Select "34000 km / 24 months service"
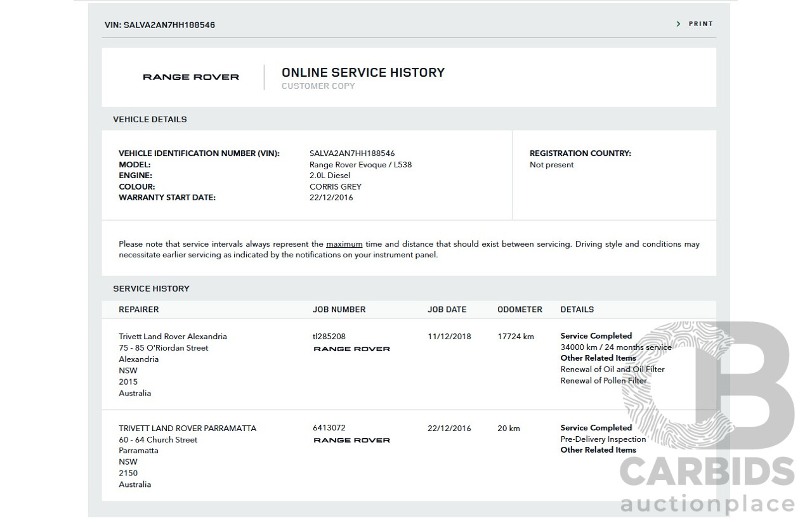Image resolution: width=812 pixels, height=523 pixels. (616, 347)
